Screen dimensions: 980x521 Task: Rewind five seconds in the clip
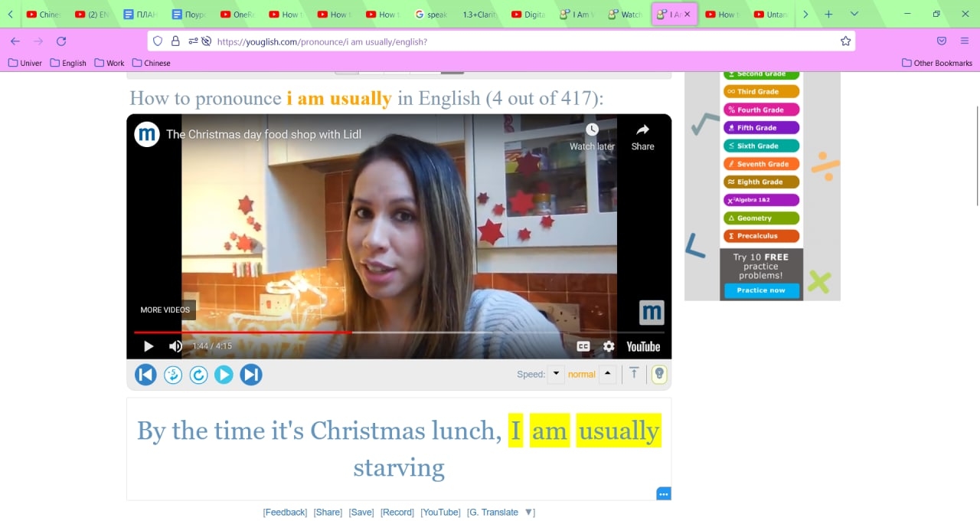[x=173, y=375]
